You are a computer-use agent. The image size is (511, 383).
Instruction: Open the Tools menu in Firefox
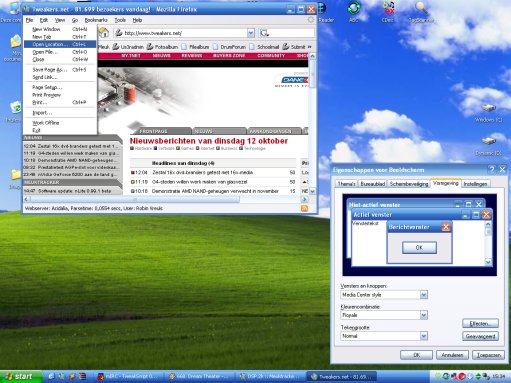pos(120,20)
